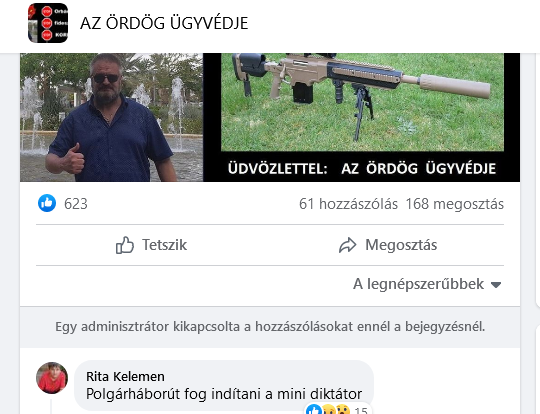
Task: Click the reaction count 15 on the comment
Action: 361,410
